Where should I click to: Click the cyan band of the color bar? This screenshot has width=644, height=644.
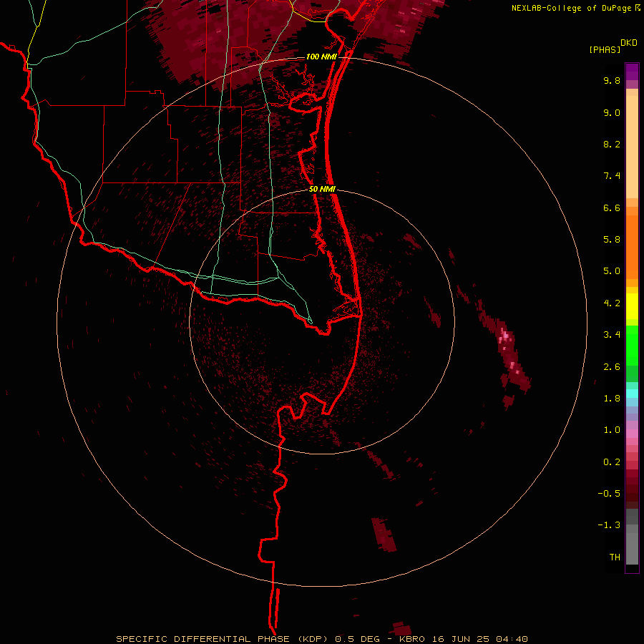(x=632, y=394)
